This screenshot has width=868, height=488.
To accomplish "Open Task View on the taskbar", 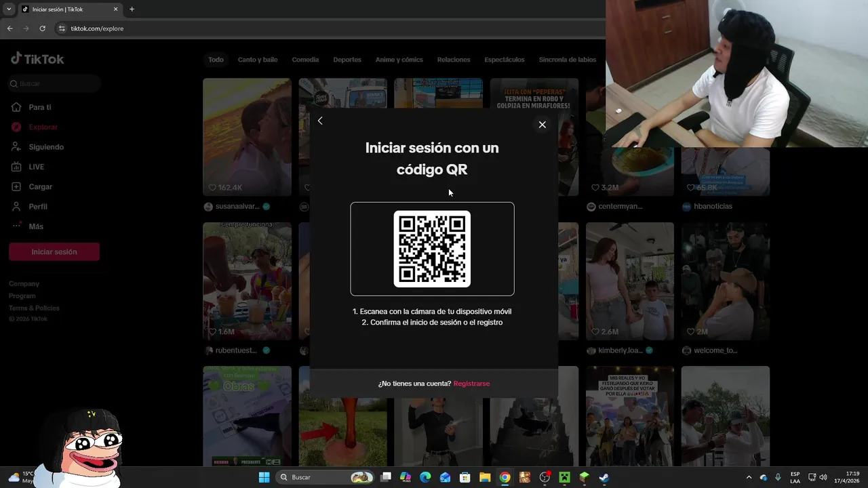I will tap(386, 477).
